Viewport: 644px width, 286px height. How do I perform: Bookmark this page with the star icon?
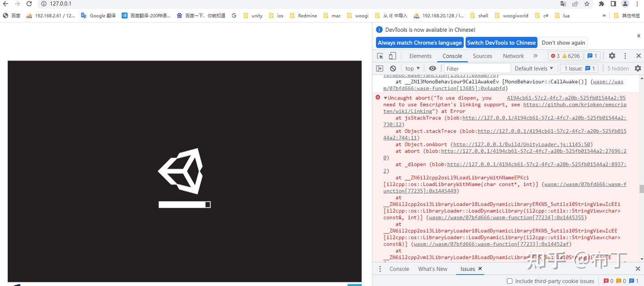click(587, 4)
